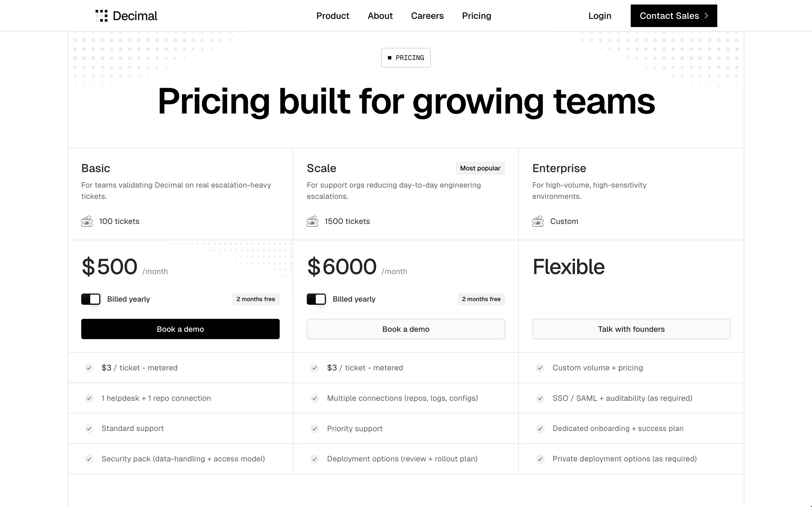Open the Product menu item
Image resolution: width=812 pixels, height=507 pixels.
(x=332, y=16)
